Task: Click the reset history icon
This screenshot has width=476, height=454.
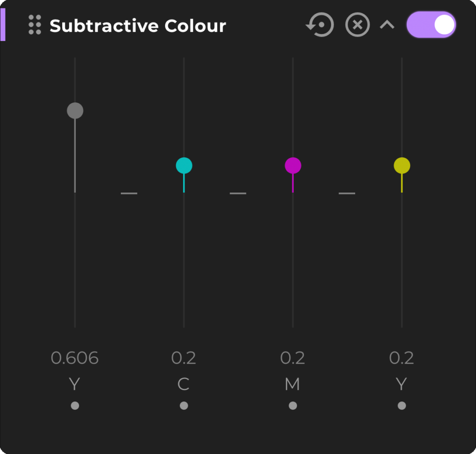Action: point(320,25)
